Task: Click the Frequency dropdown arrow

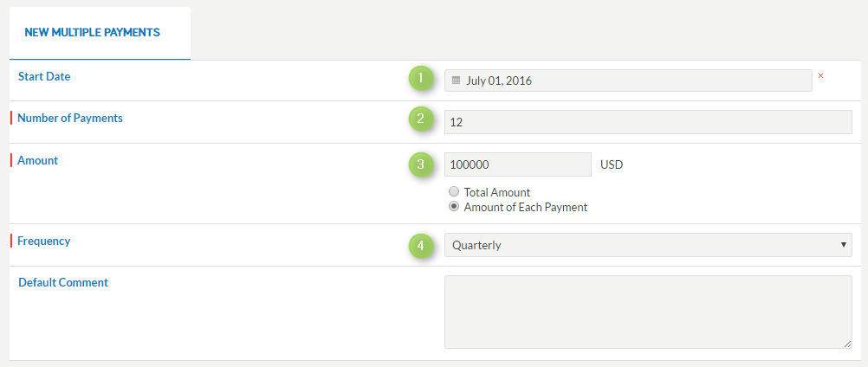Action: pos(844,244)
